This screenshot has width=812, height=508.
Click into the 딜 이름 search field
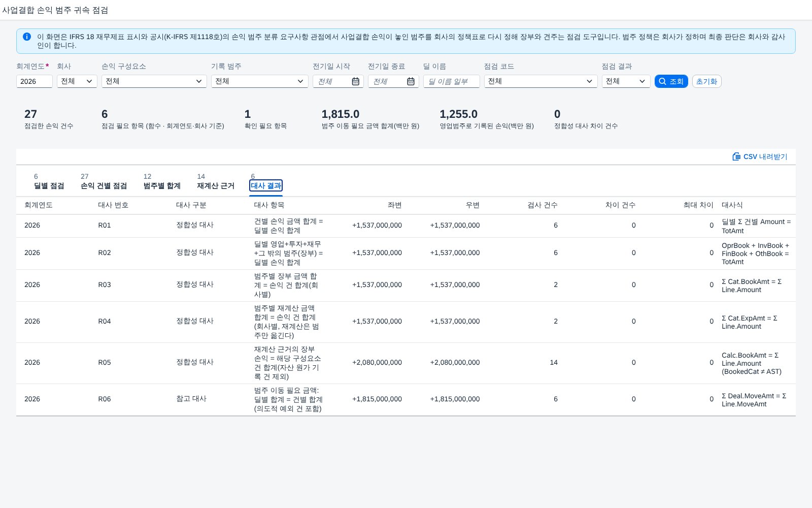tap(452, 81)
